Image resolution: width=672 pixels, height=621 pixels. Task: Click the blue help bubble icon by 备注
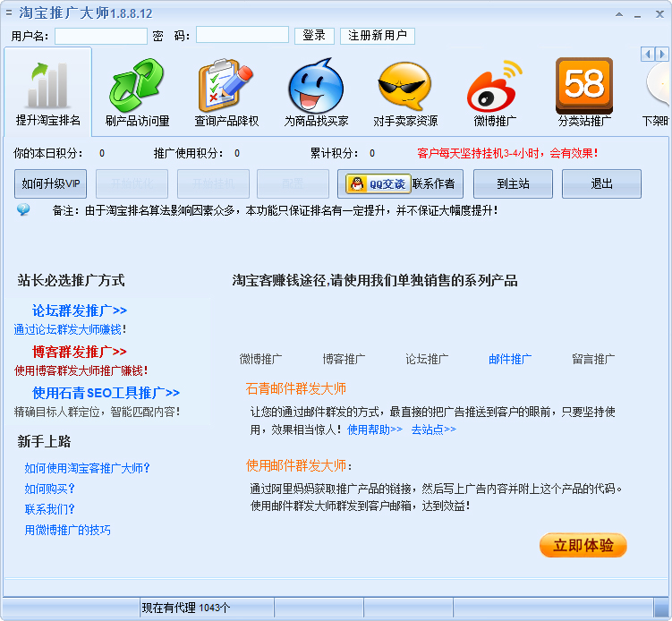click(x=23, y=209)
